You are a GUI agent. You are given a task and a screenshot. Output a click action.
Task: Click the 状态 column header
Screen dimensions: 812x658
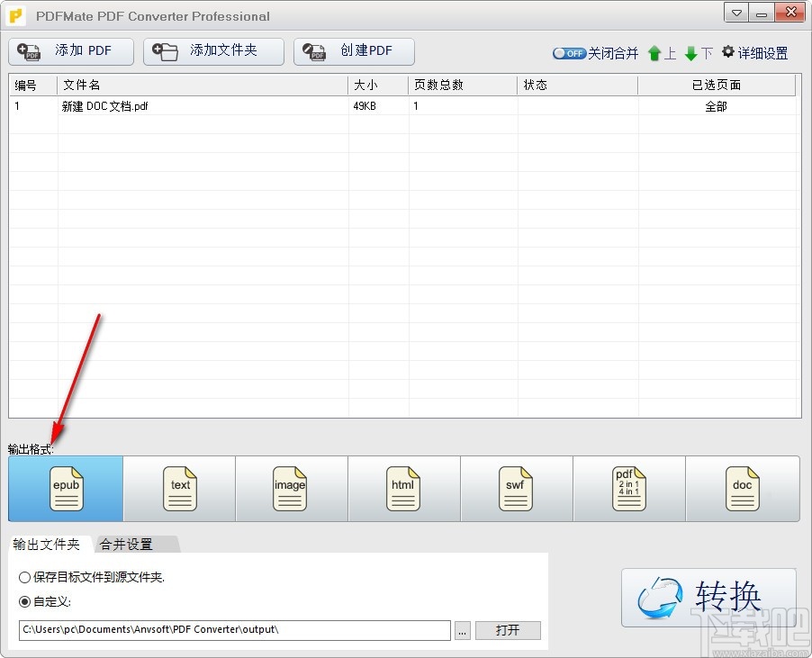[577, 85]
